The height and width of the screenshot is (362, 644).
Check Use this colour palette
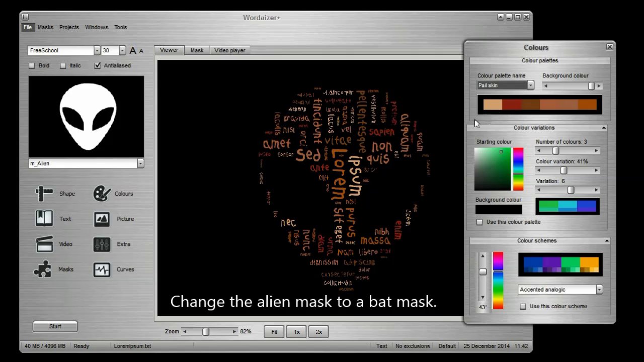[479, 222]
